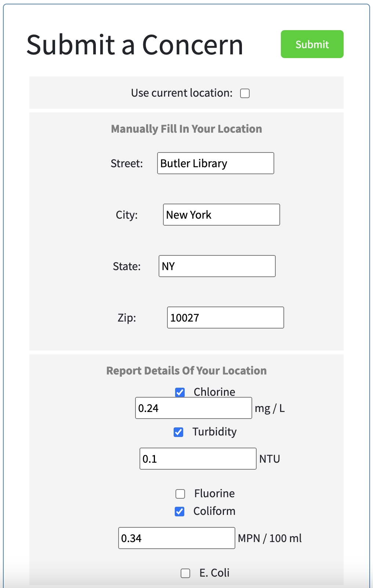Click the Turbidity label text

(214, 431)
